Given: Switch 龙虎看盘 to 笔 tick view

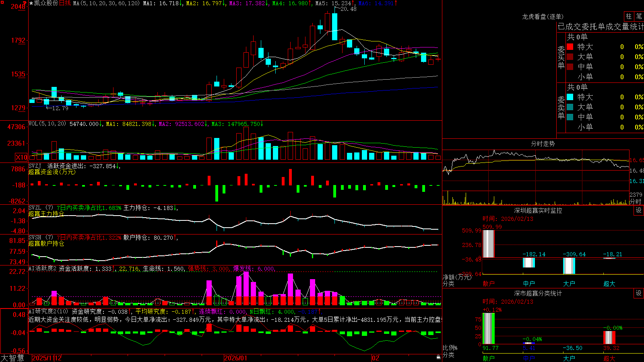Looking at the screenshot, I should tap(639, 16).
